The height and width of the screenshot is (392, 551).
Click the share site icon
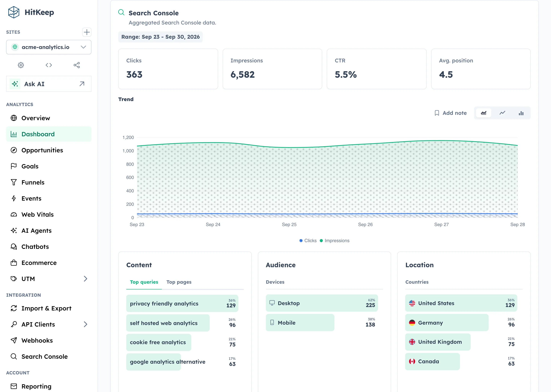(x=77, y=65)
